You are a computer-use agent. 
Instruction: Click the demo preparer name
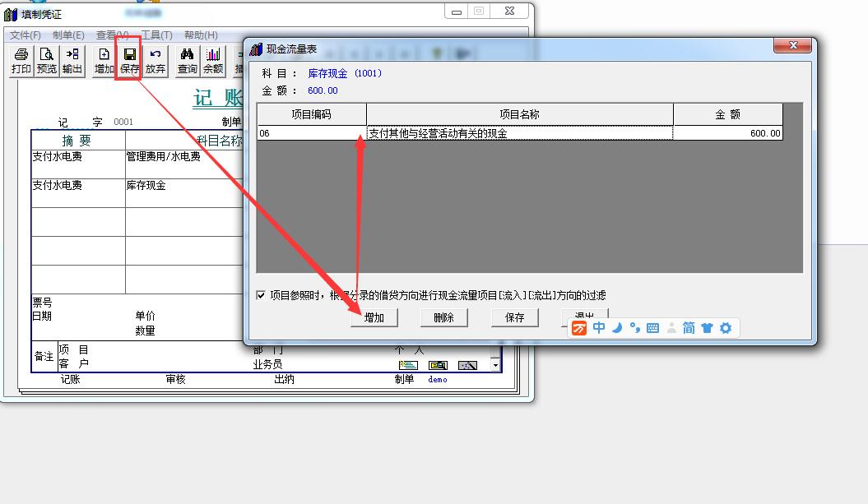click(438, 380)
